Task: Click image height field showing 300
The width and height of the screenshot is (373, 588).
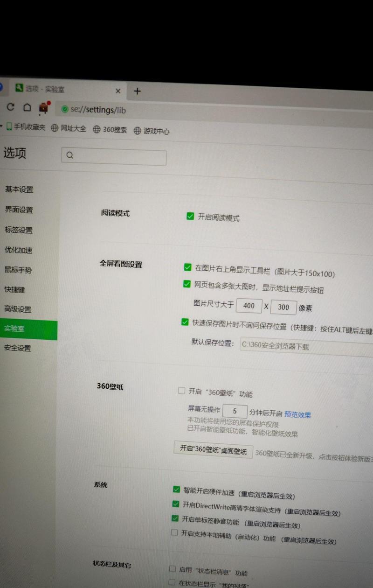Action: (x=283, y=307)
